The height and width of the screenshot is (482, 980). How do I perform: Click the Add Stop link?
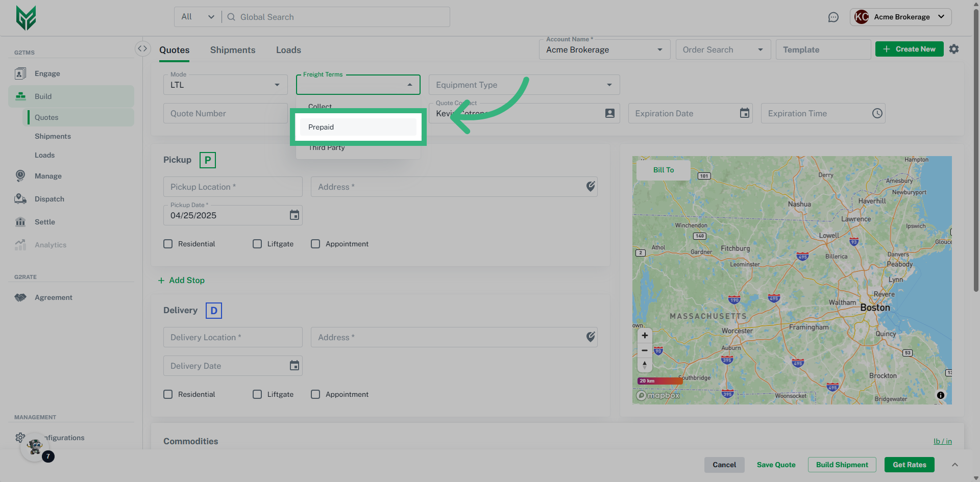[x=182, y=281]
